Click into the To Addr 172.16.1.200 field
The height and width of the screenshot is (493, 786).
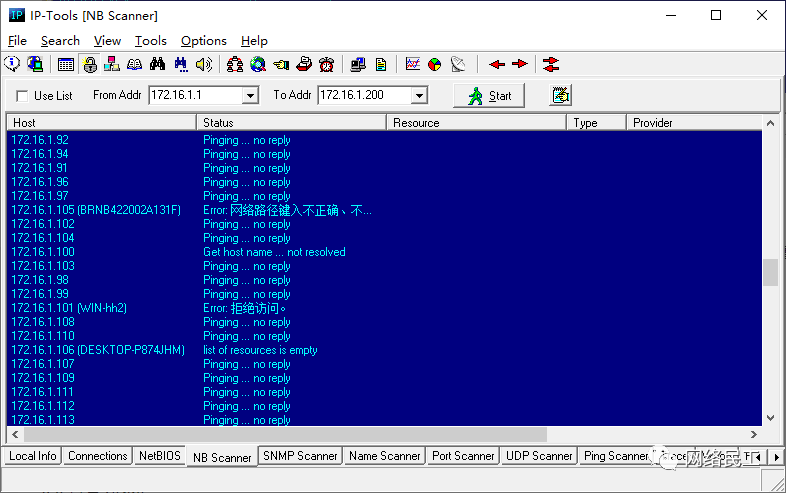[365, 95]
